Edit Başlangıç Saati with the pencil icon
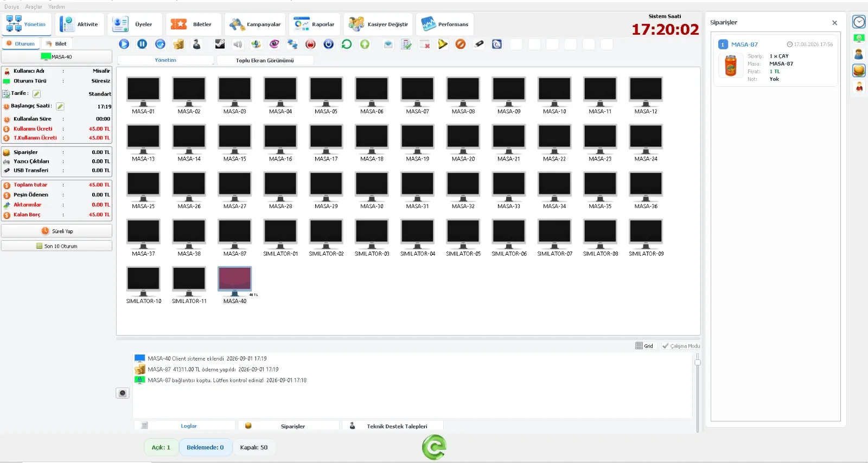 coord(60,106)
